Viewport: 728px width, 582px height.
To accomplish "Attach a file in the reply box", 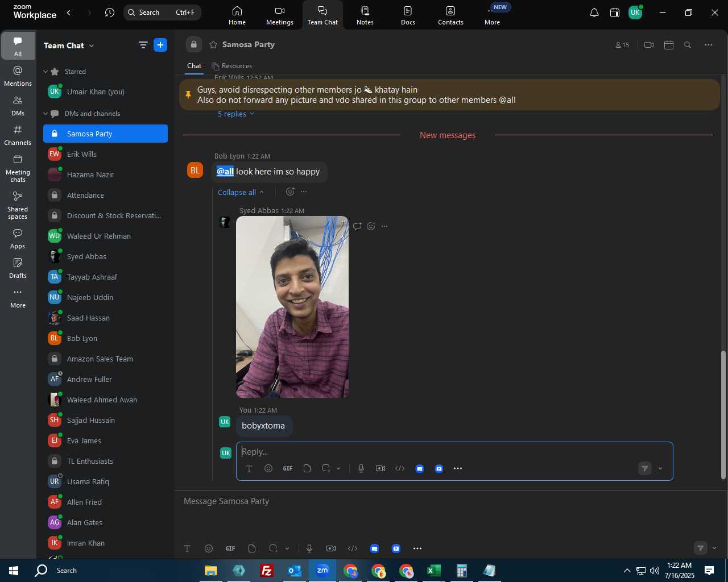I will pos(307,468).
